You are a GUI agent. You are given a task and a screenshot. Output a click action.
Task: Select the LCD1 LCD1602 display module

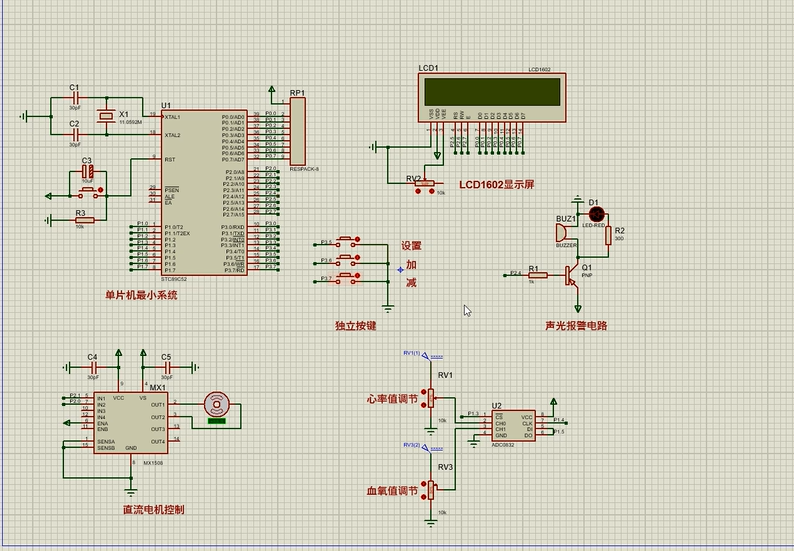[490, 95]
